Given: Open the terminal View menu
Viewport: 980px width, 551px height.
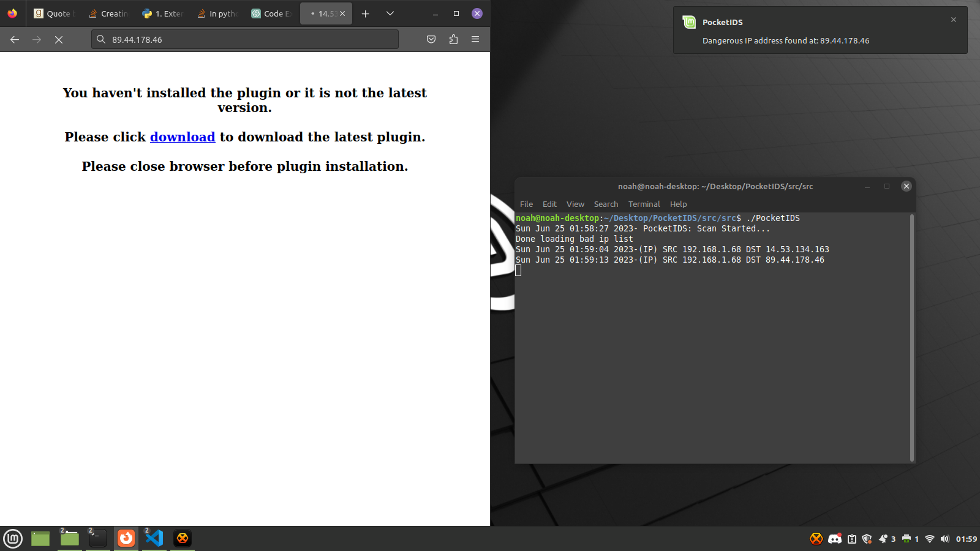Looking at the screenshot, I should [x=575, y=204].
